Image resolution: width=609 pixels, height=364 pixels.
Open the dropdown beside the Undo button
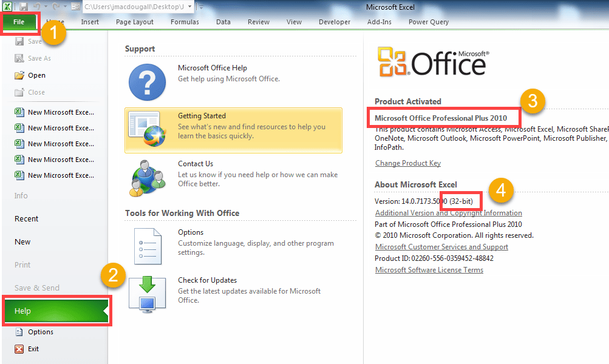click(x=46, y=7)
